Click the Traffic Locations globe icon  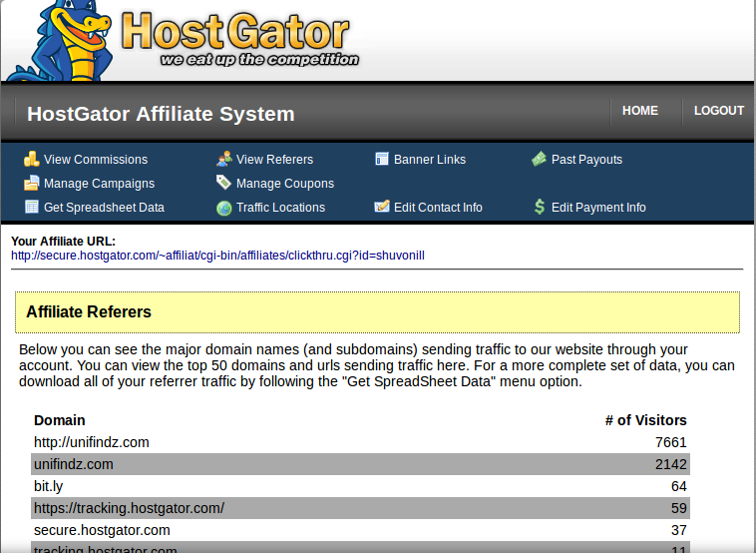(x=224, y=208)
